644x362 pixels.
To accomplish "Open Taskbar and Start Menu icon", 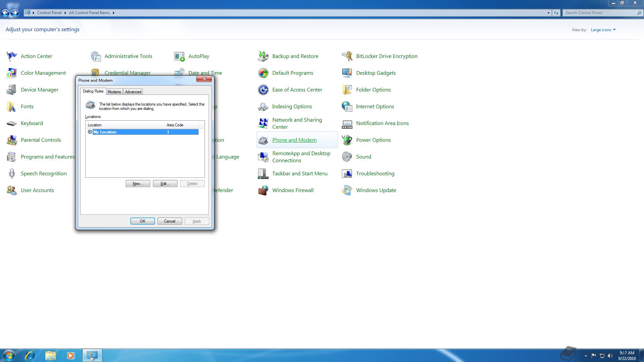I will [263, 173].
